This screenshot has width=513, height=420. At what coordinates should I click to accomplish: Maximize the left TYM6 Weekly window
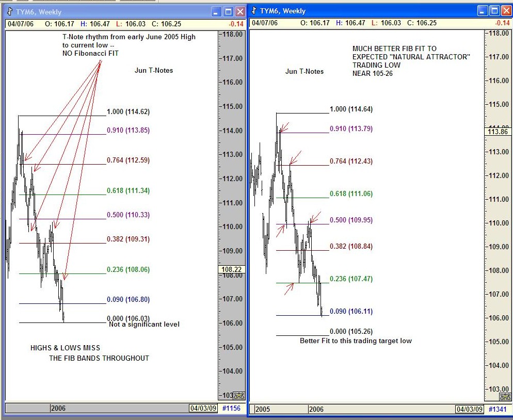pyautogui.click(x=228, y=12)
